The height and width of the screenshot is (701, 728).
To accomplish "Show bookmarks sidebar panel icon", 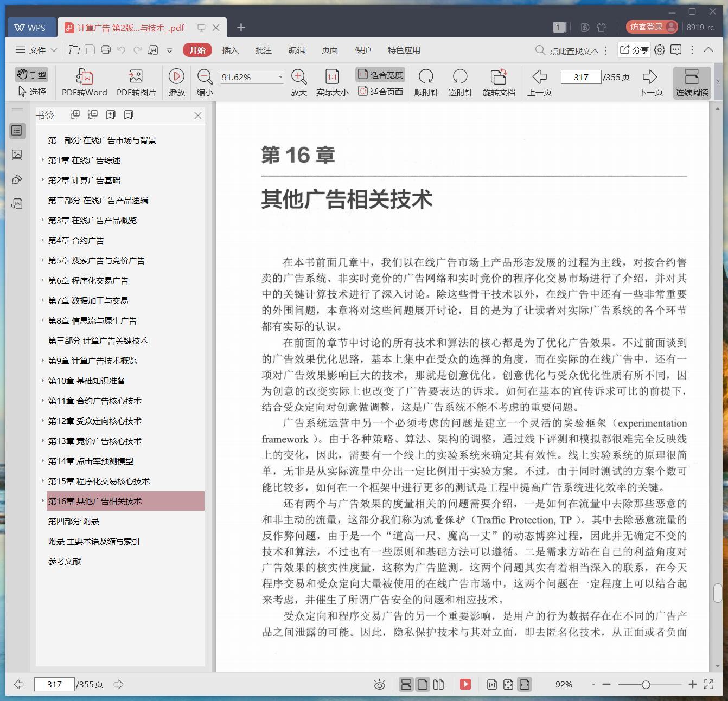I will click(17, 130).
